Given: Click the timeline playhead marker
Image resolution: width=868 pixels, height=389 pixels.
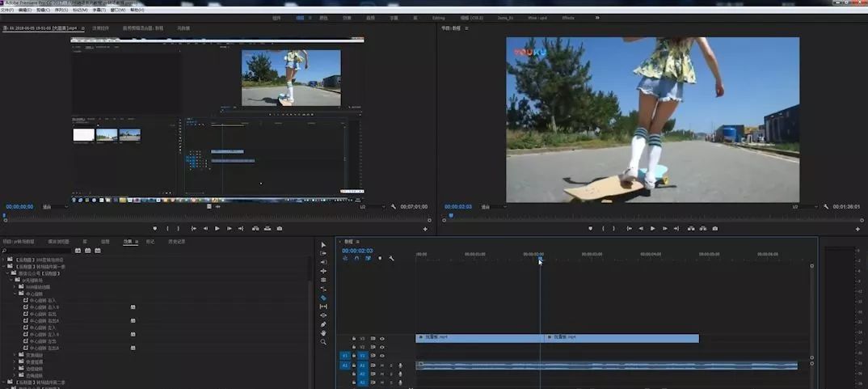Looking at the screenshot, I should (x=541, y=259).
